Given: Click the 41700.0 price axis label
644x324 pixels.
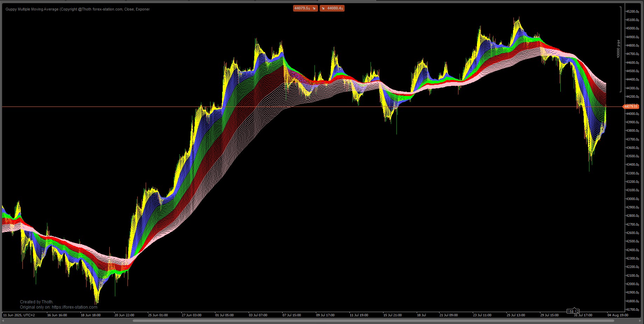Looking at the screenshot, I should (632, 310).
